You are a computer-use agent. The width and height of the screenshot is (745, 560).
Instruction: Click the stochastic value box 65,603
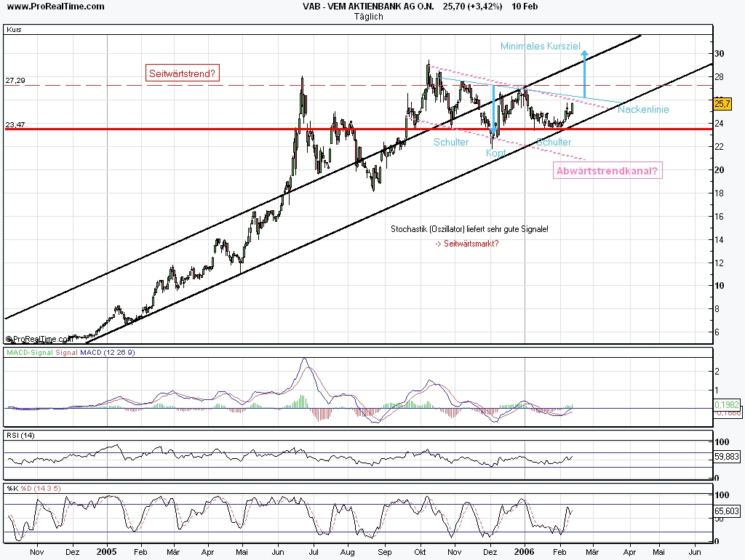pyautogui.click(x=727, y=511)
